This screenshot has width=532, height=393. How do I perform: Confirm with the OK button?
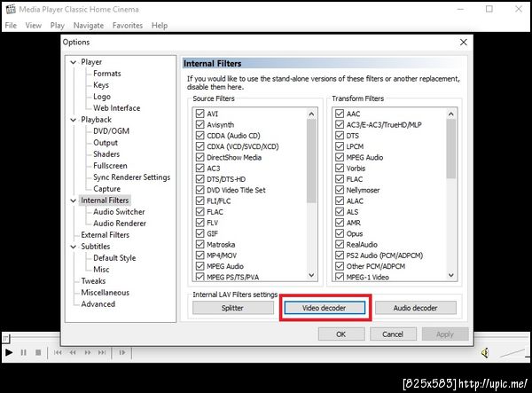341,334
